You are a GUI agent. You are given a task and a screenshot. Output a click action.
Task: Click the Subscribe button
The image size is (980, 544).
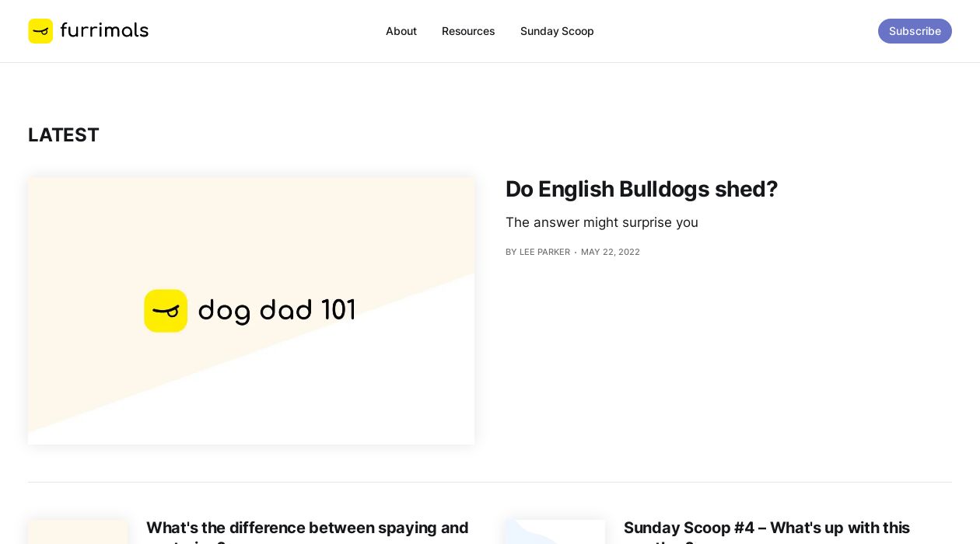[x=915, y=31]
